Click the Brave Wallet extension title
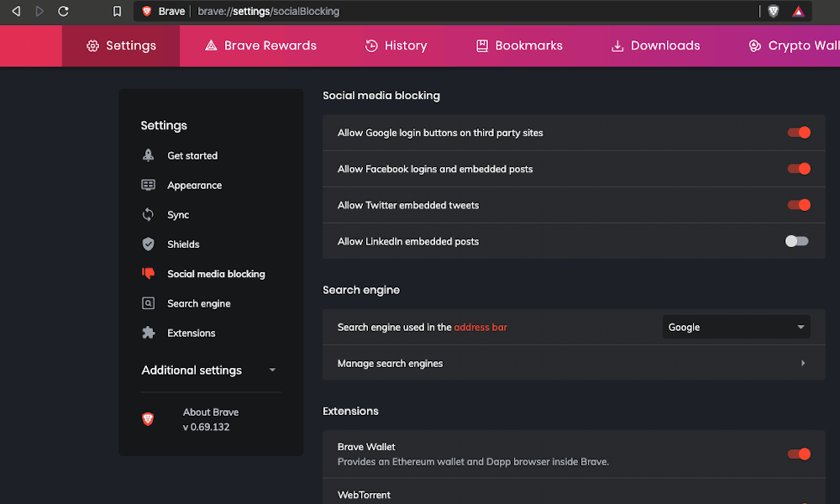The width and height of the screenshot is (840, 504). coord(366,447)
